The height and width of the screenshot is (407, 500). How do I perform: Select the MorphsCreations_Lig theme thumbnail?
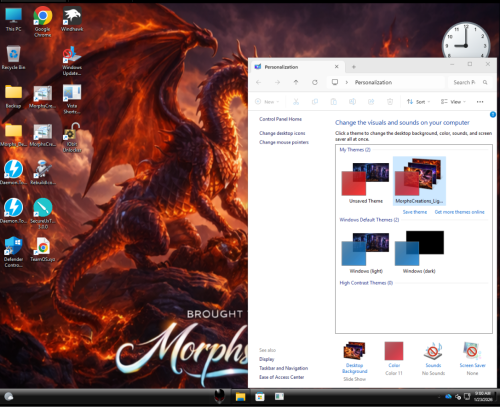(x=419, y=181)
